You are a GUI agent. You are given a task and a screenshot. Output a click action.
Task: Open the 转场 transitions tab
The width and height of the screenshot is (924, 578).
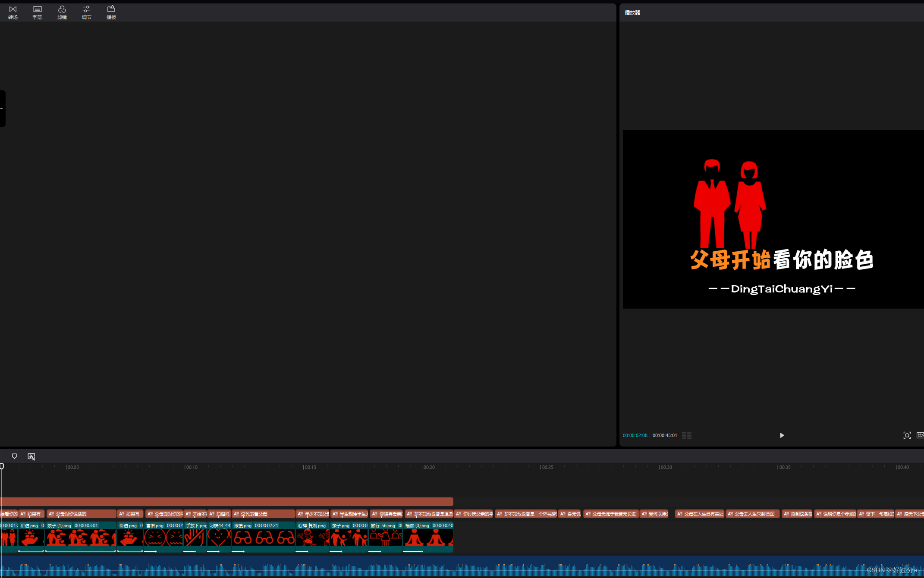13,12
